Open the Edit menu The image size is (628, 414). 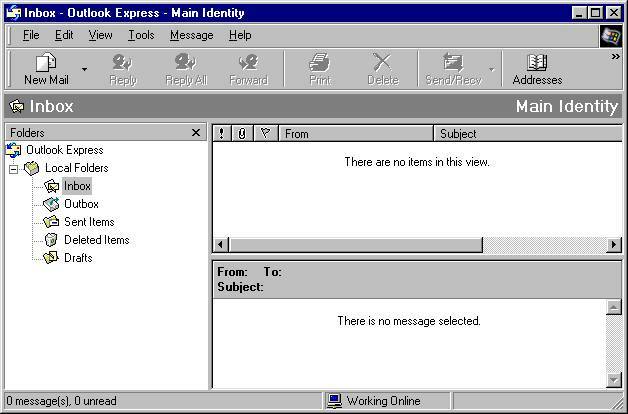tap(64, 35)
